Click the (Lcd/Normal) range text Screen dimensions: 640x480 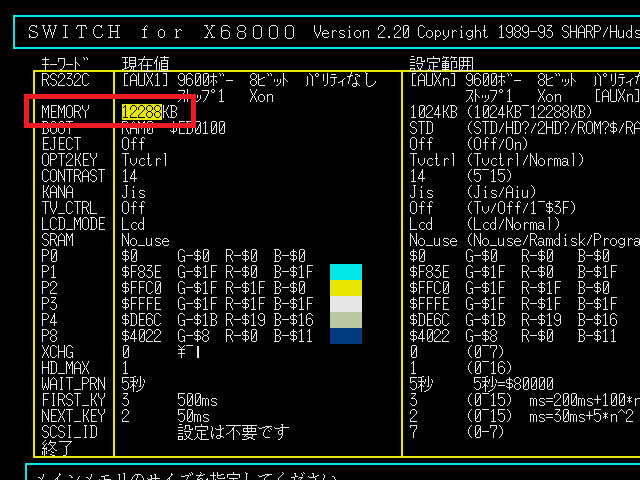(513, 224)
